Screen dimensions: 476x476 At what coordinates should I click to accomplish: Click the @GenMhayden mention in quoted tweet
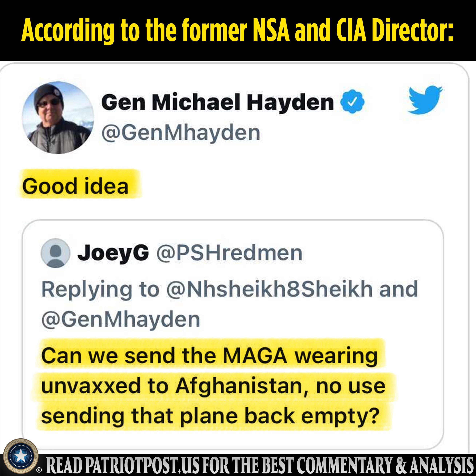(121, 320)
